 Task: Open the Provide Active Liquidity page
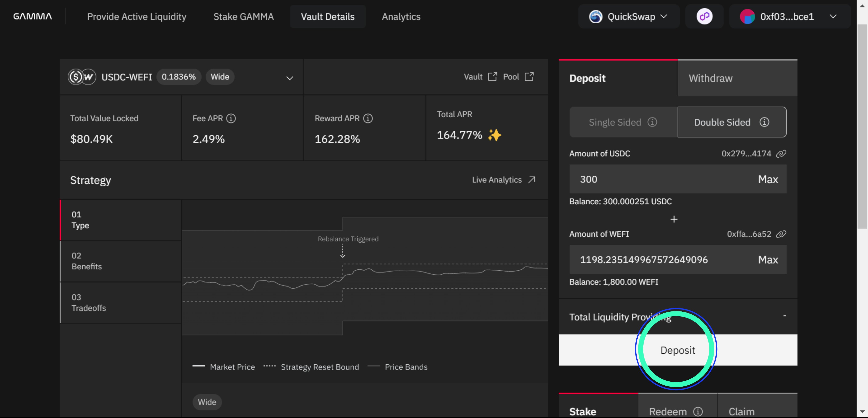coord(136,17)
